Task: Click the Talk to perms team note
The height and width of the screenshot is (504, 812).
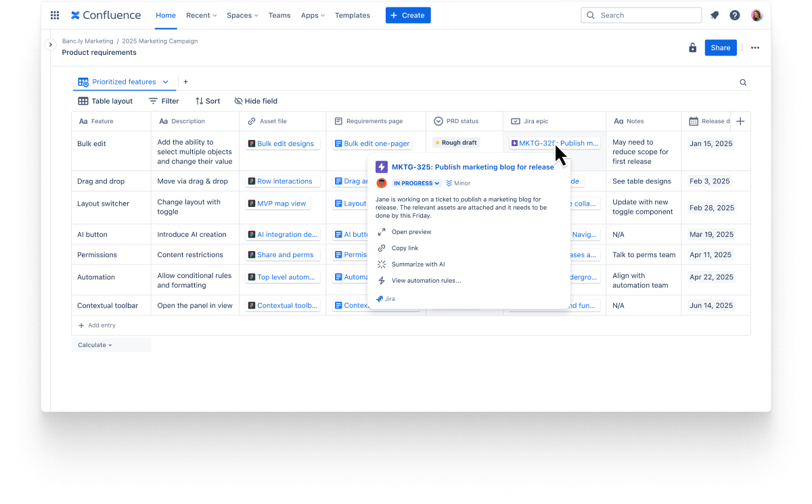Action: click(644, 255)
